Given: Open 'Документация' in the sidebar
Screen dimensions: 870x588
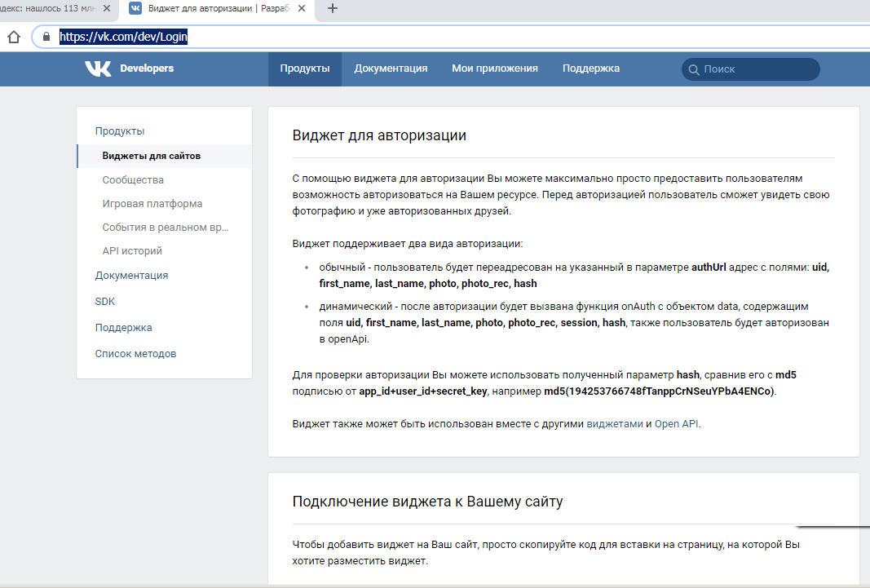Looking at the screenshot, I should point(131,275).
